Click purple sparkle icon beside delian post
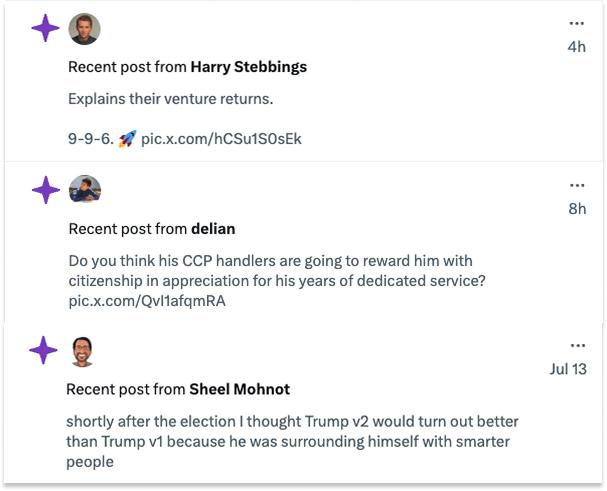The width and height of the screenshot is (607, 491). click(46, 190)
